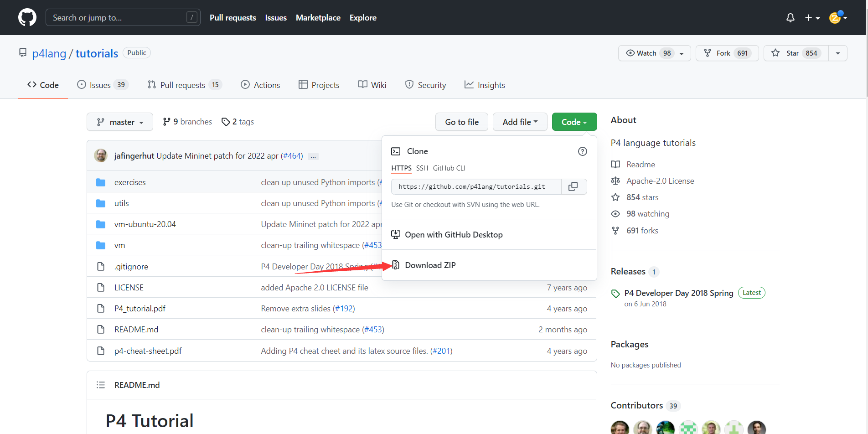Open the GitHub home logo

pyautogui.click(x=27, y=17)
